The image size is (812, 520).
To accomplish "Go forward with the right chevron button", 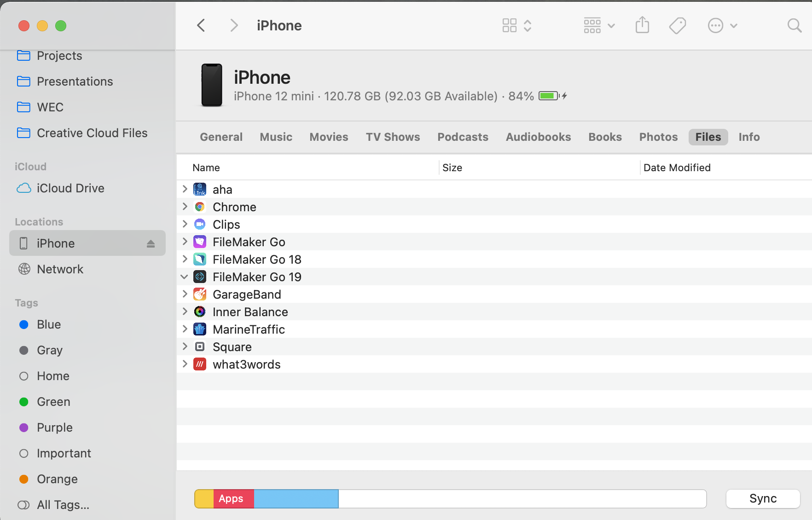I will point(234,25).
